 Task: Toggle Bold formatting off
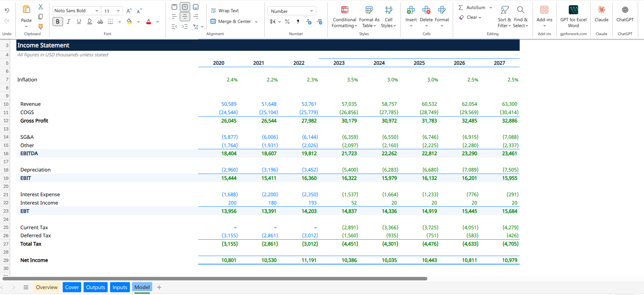[57, 22]
